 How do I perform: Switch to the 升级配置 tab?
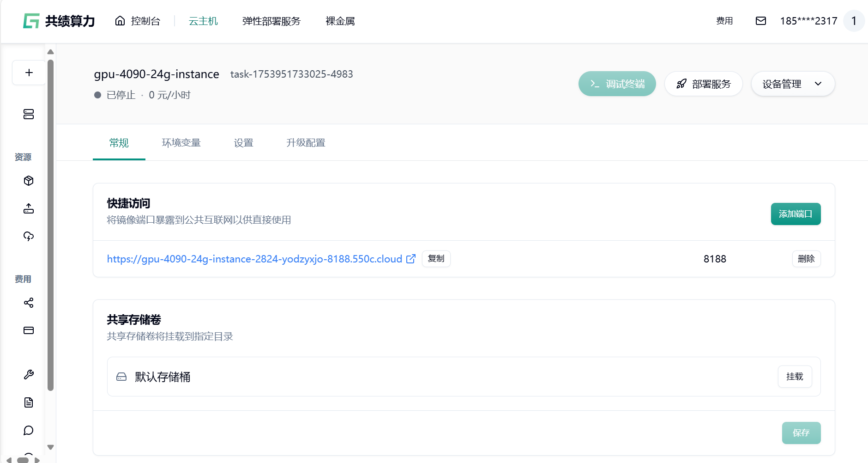point(306,143)
